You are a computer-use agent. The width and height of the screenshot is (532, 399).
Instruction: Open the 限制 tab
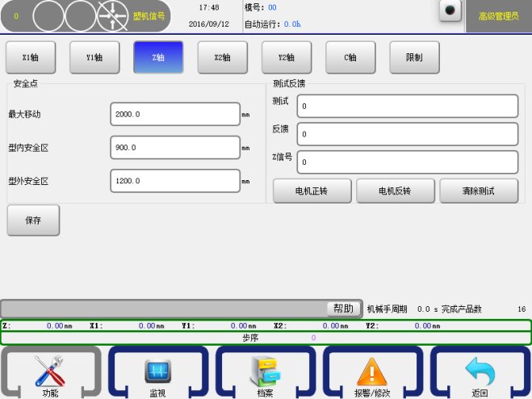tap(415, 57)
